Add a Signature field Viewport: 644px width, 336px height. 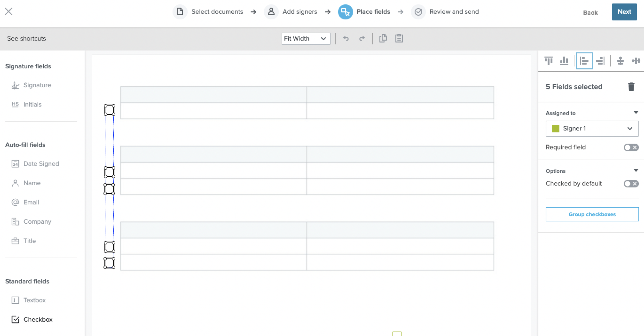(31, 85)
